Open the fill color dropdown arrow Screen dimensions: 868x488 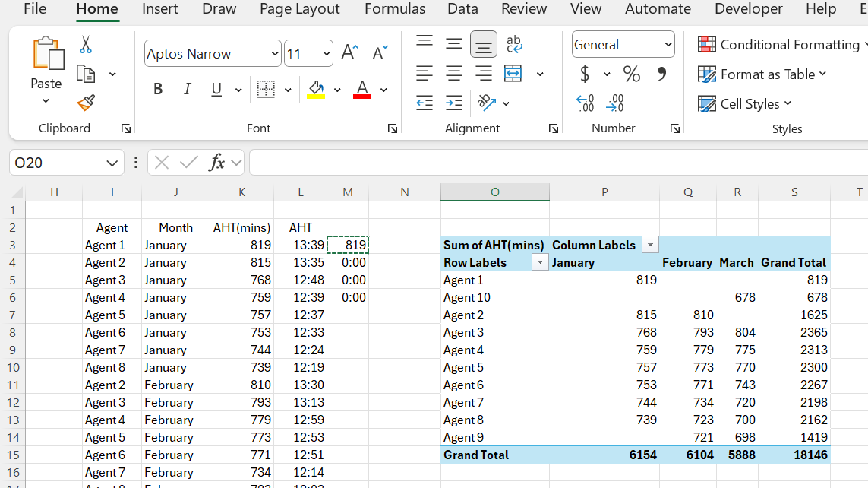(337, 90)
